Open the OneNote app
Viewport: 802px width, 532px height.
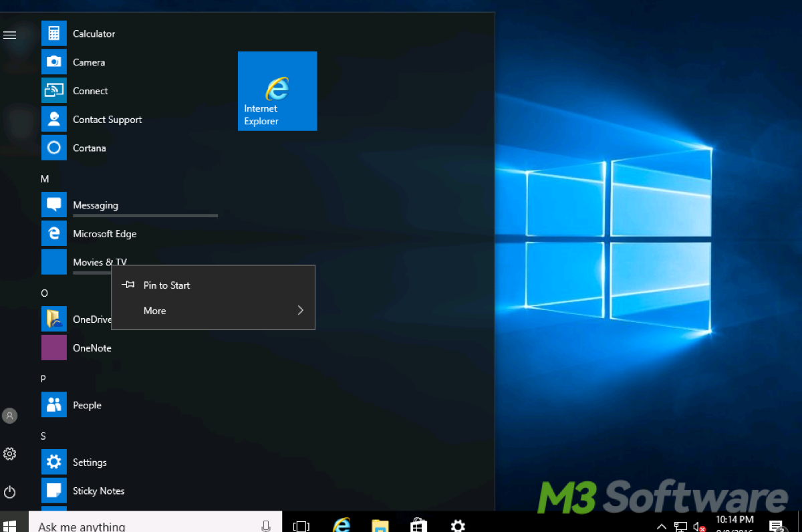tap(54, 348)
